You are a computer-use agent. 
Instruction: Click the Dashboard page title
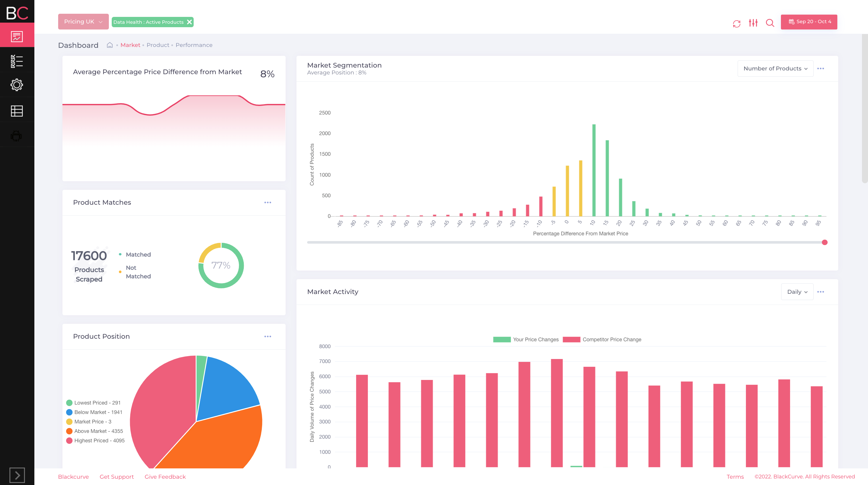coord(78,45)
